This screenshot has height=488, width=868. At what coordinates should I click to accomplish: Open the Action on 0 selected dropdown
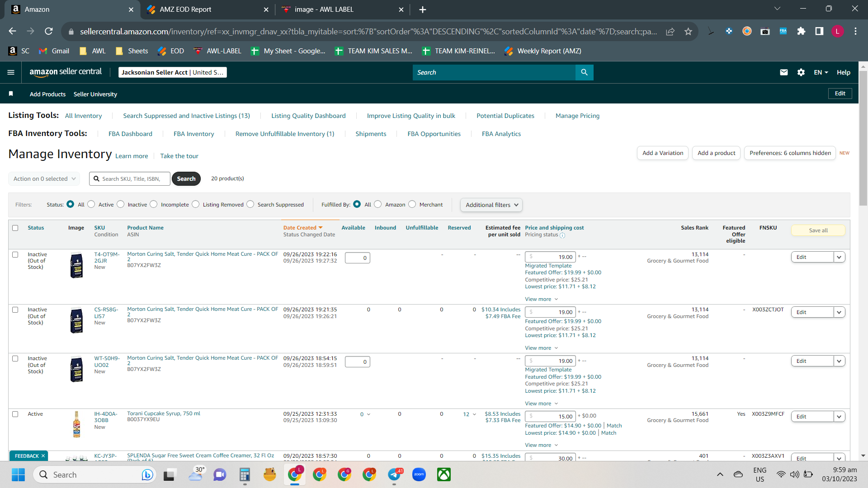[x=44, y=179]
